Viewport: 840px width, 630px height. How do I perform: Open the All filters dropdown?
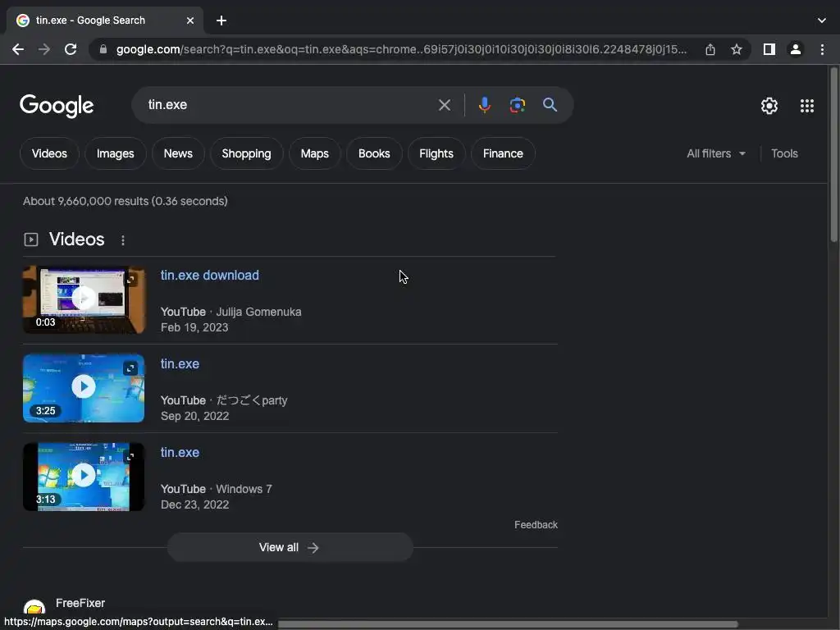pyautogui.click(x=716, y=153)
